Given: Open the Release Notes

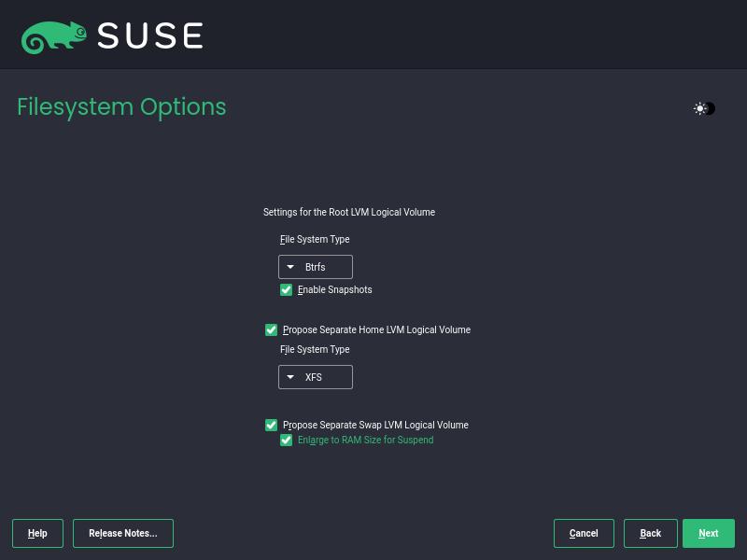Looking at the screenshot, I should (x=123, y=533).
